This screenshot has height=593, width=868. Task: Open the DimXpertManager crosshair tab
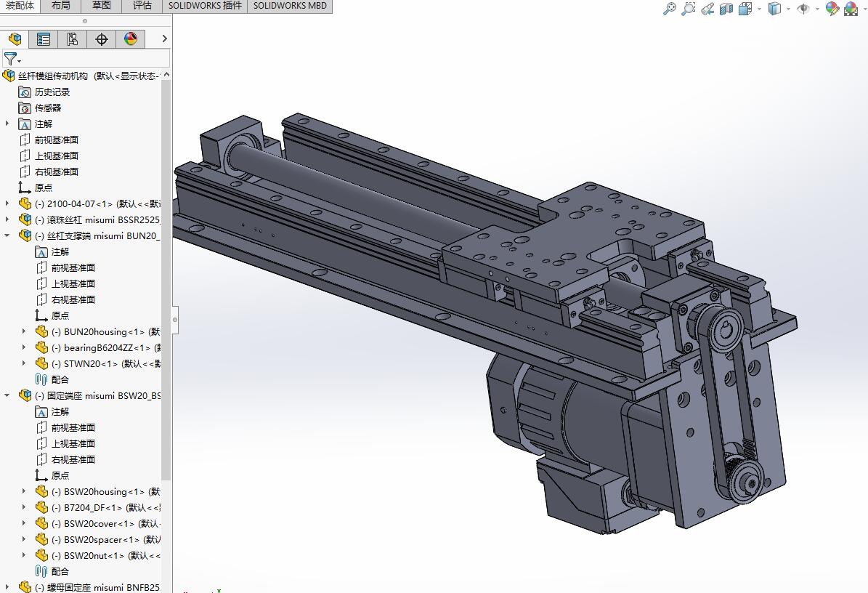click(x=101, y=39)
